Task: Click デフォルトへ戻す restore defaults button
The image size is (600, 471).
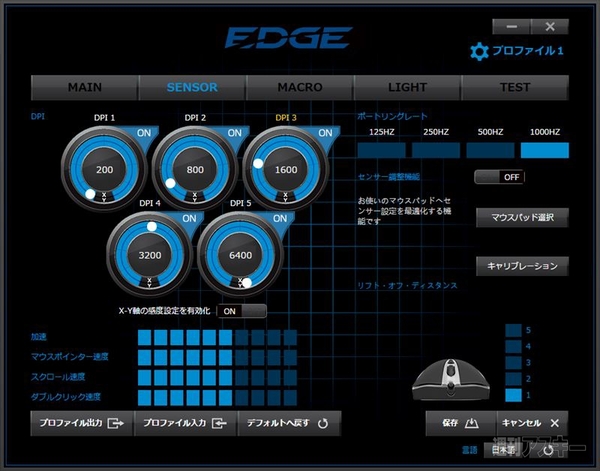Action: tap(289, 423)
